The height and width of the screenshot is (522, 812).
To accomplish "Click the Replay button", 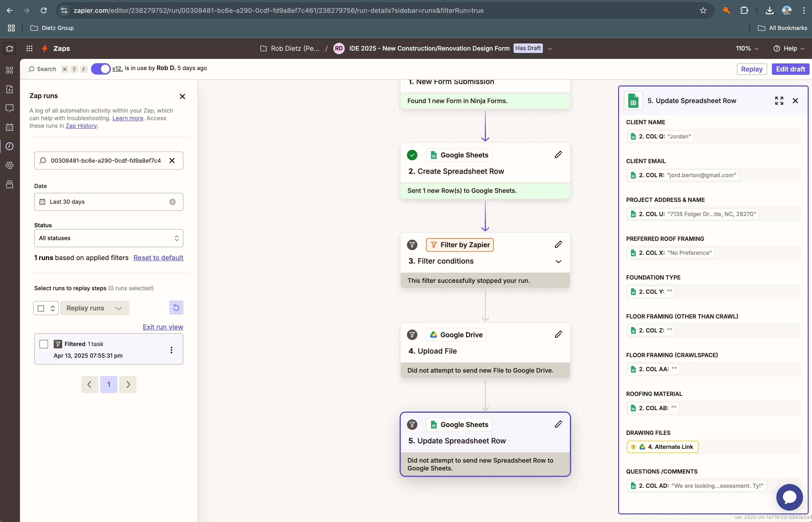I will click(x=752, y=69).
